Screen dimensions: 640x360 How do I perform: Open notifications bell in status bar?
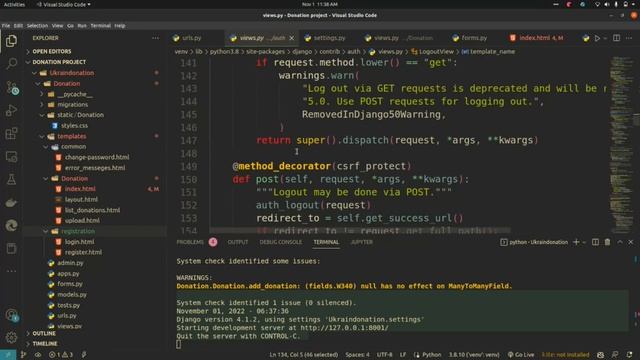[629, 355]
